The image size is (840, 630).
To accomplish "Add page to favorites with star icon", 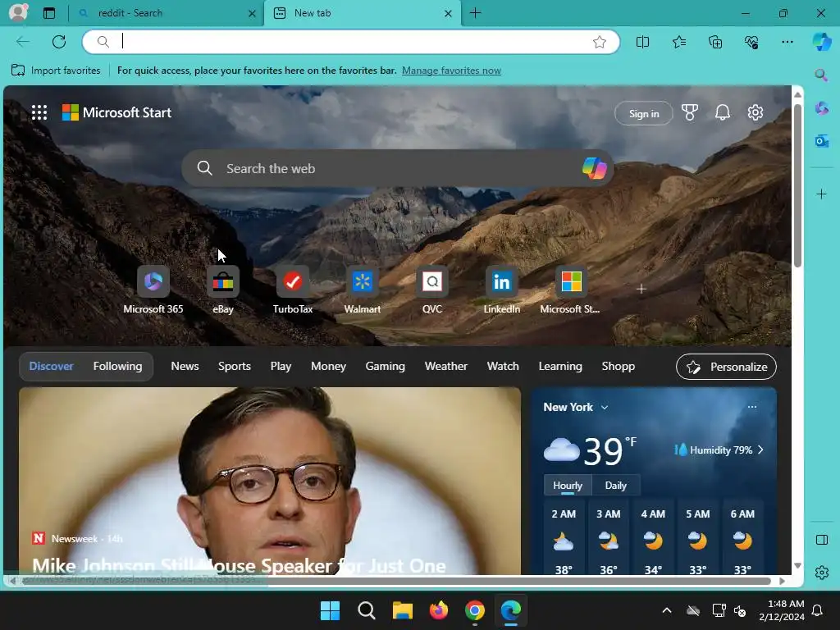I will click(600, 42).
